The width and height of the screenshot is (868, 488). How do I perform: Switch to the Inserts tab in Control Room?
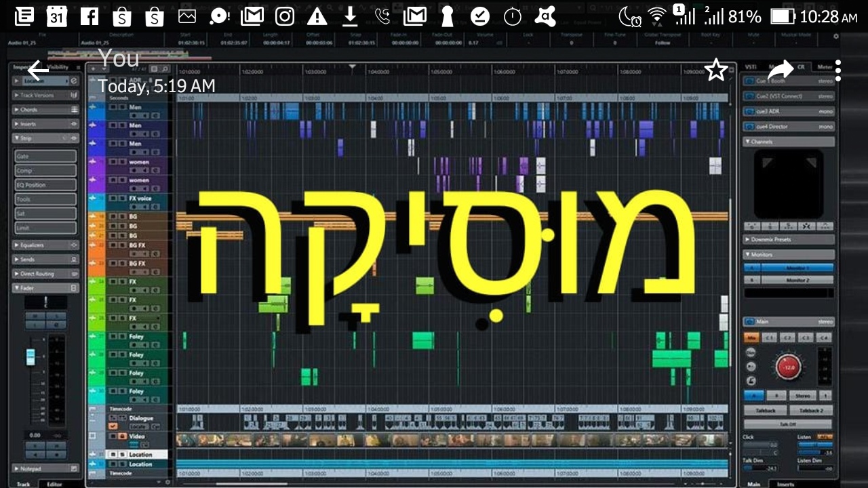(785, 484)
